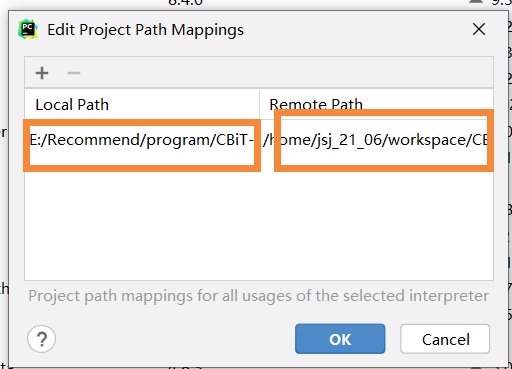
Task: Open help via the question mark icon
Action: [41, 339]
